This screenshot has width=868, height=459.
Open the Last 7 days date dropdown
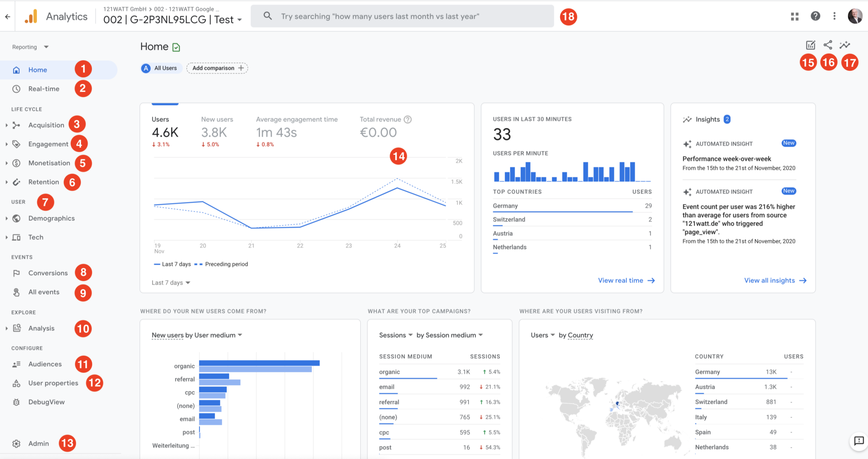pos(169,282)
